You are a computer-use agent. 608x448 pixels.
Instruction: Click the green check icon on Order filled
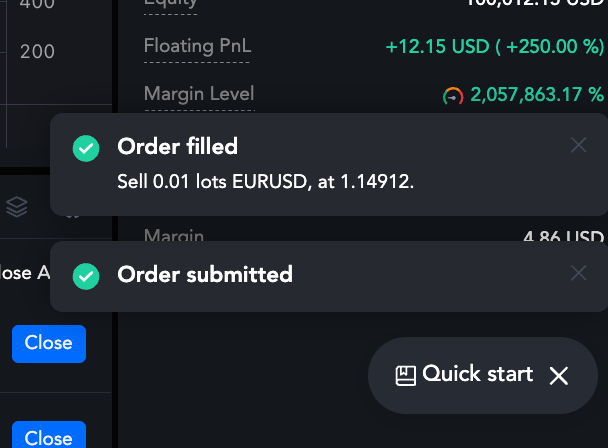click(86, 148)
